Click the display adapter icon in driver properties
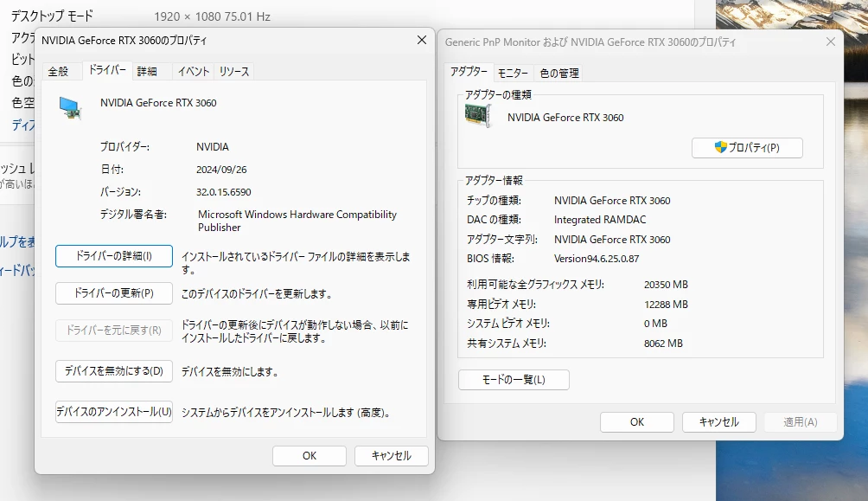The image size is (868, 501). tap(70, 107)
